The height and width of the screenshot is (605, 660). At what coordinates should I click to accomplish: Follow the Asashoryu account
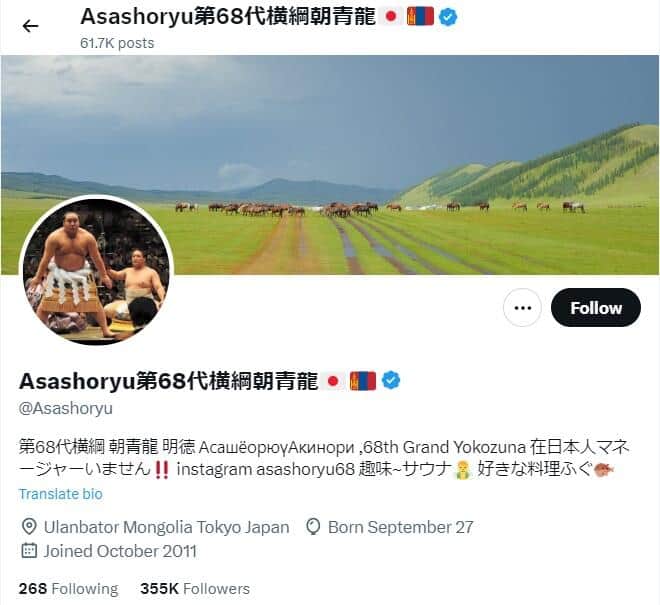point(596,307)
